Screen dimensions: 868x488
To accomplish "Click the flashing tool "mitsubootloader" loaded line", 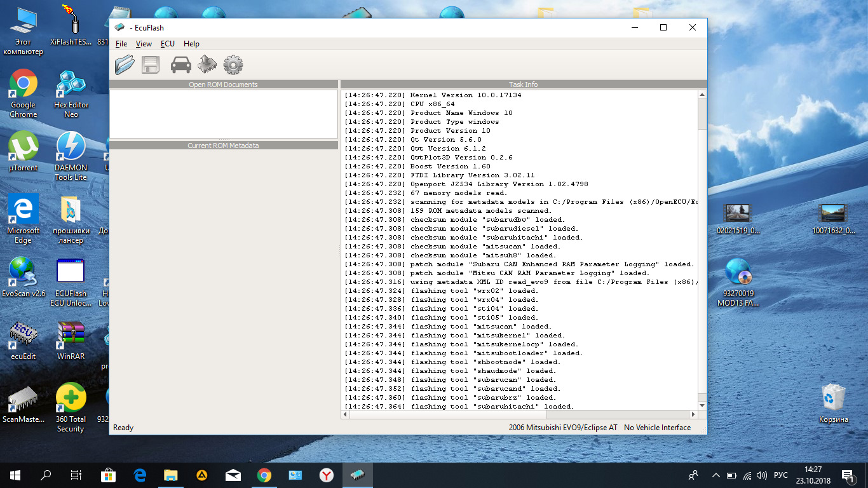I will (464, 353).
